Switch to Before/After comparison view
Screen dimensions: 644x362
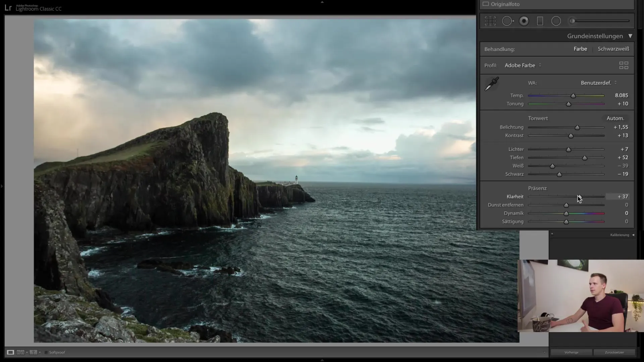click(20, 352)
